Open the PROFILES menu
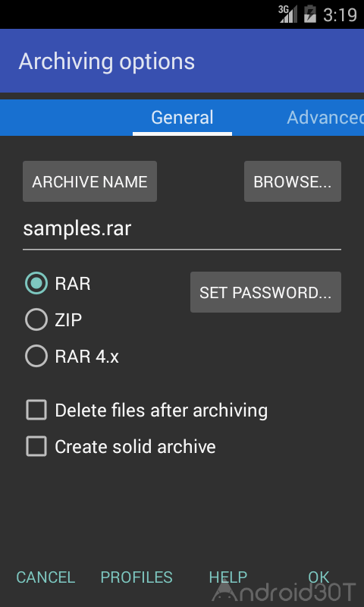 136,577
